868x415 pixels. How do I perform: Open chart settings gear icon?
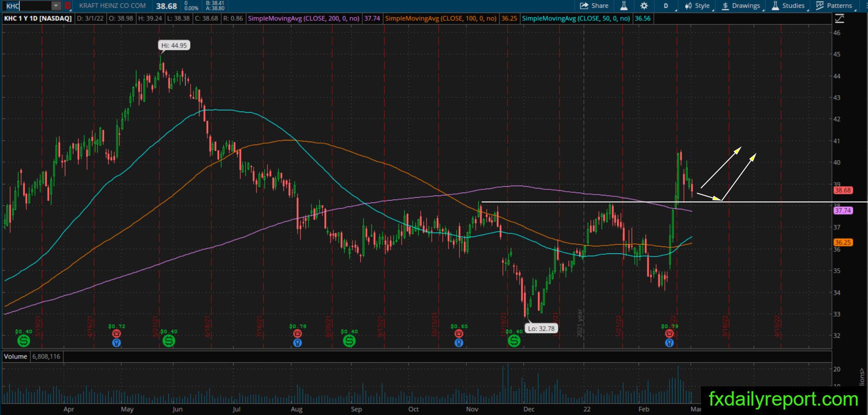coord(644,6)
